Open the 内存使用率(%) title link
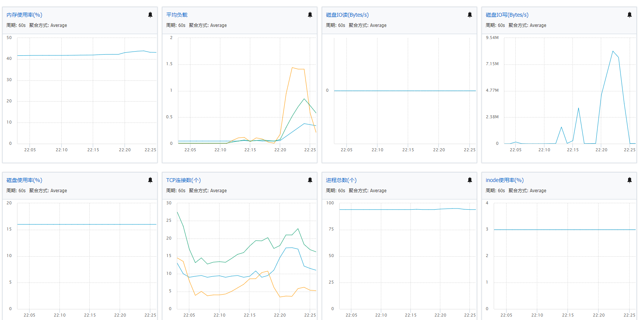The height and width of the screenshot is (320, 644). click(24, 15)
